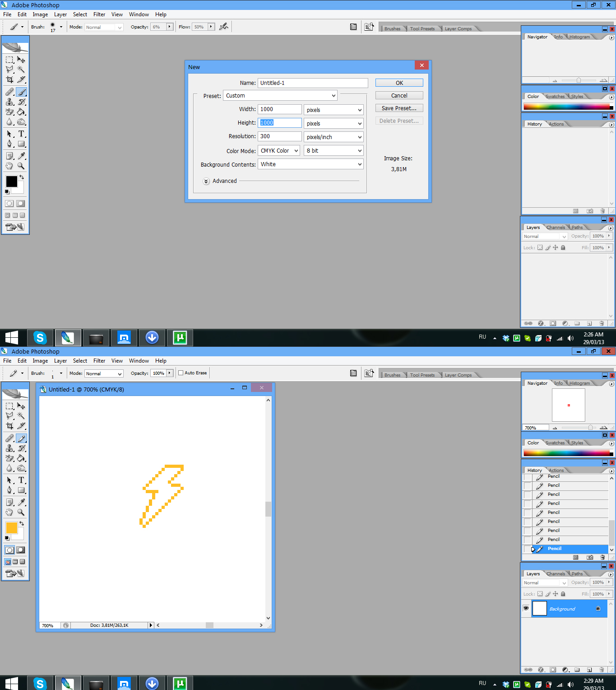Enable the Auto Erase checkbox
Viewport: 616px width, 690px height.
(x=181, y=373)
